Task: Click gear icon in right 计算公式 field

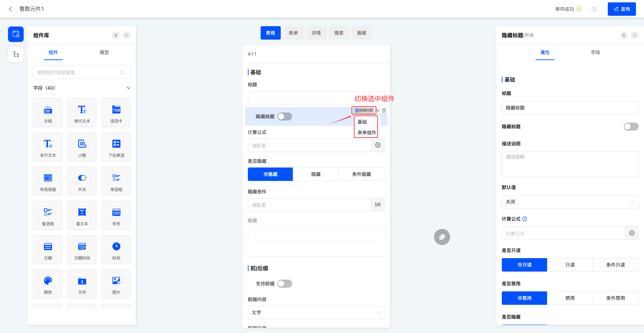Action: 632,233
